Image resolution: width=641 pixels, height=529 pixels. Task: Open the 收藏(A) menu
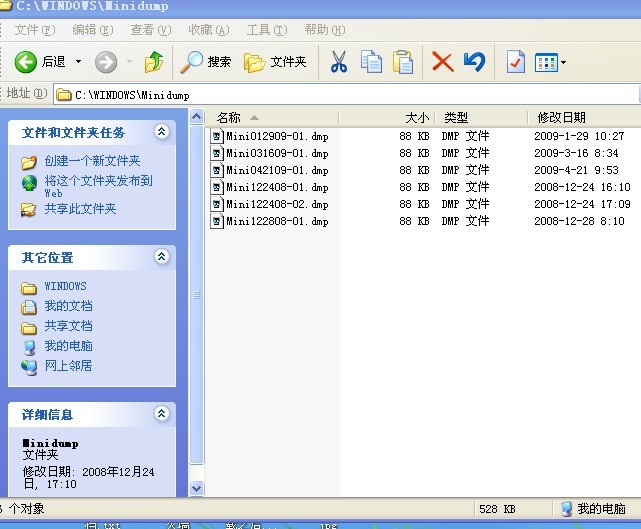[209, 30]
